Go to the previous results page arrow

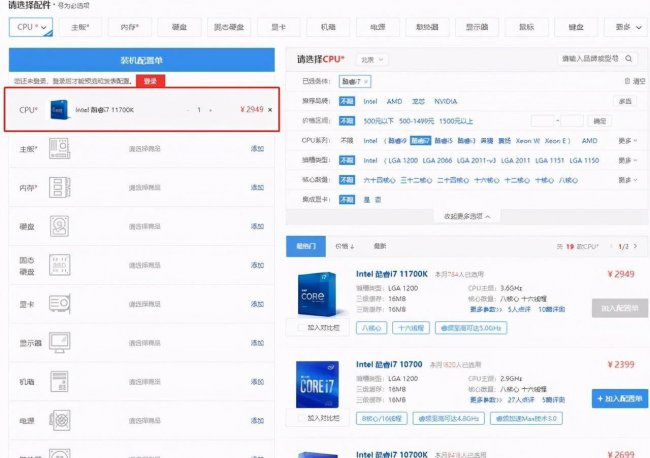pos(611,246)
